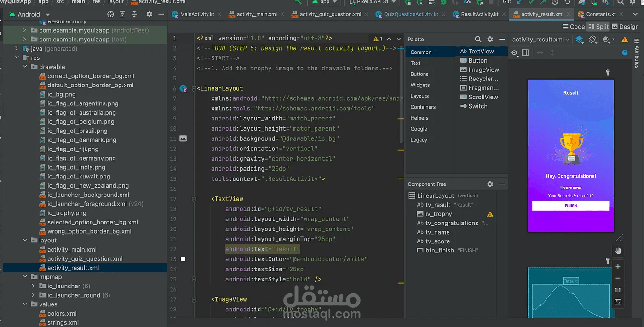Click the Git commit checkmark
Screen dimensions: 644x327
pyautogui.click(x=530, y=2)
